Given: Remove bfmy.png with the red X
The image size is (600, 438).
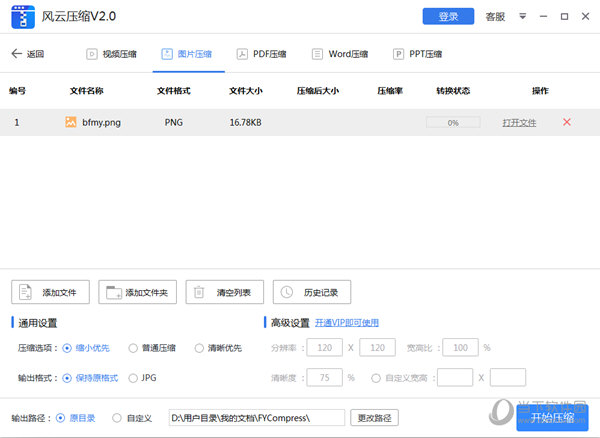Looking at the screenshot, I should coord(567,122).
